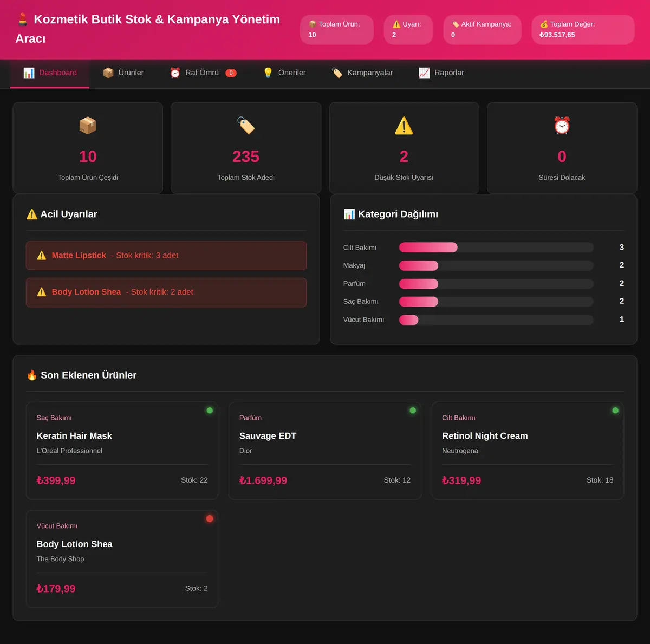Click the 235 total stock number
The image size is (650, 644).
tap(246, 157)
